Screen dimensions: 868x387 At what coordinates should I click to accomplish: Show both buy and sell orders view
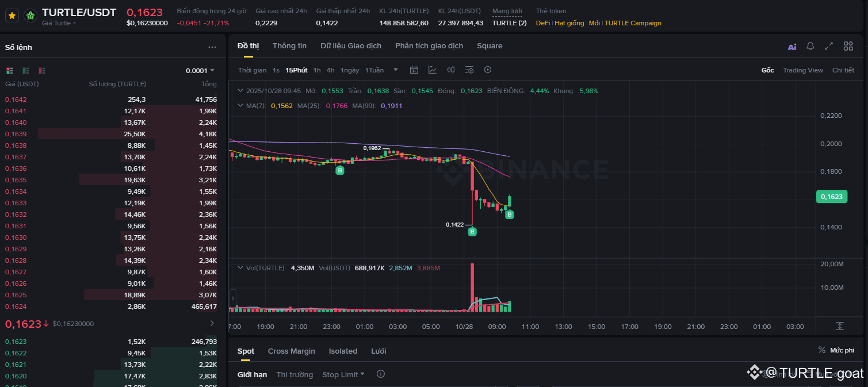(10, 70)
